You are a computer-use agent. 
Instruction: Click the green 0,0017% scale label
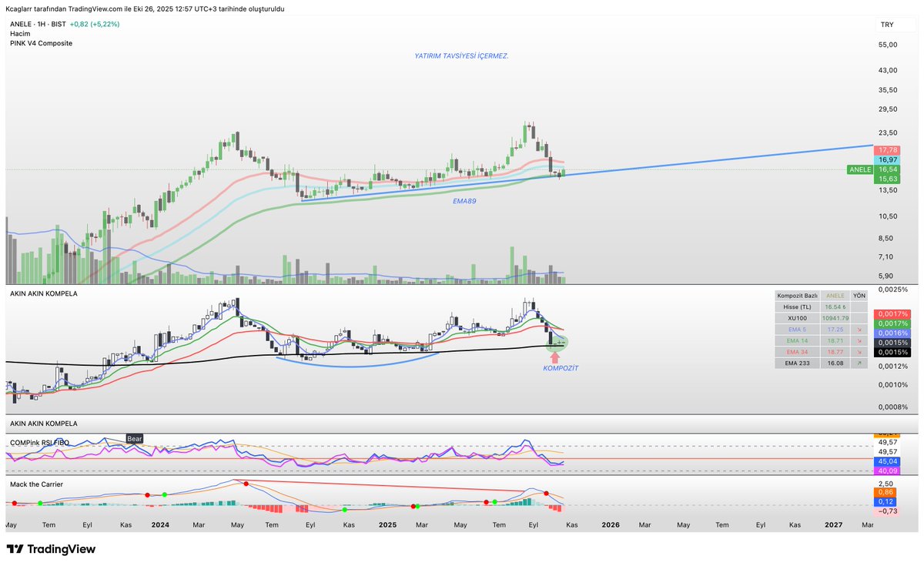(892, 323)
